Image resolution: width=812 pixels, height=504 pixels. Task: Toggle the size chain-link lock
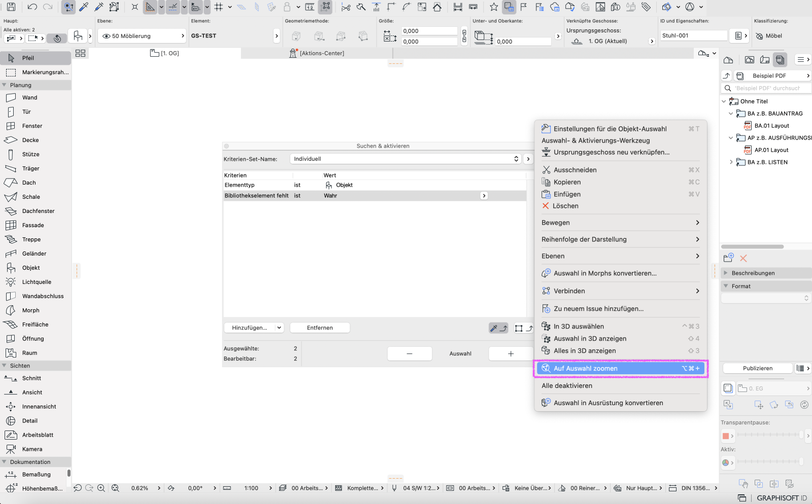coord(464,36)
